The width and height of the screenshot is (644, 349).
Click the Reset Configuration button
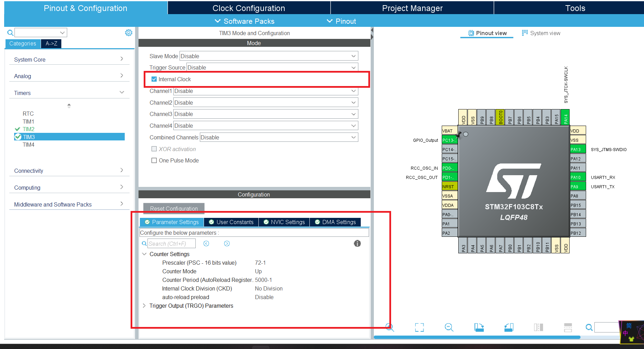click(x=174, y=208)
